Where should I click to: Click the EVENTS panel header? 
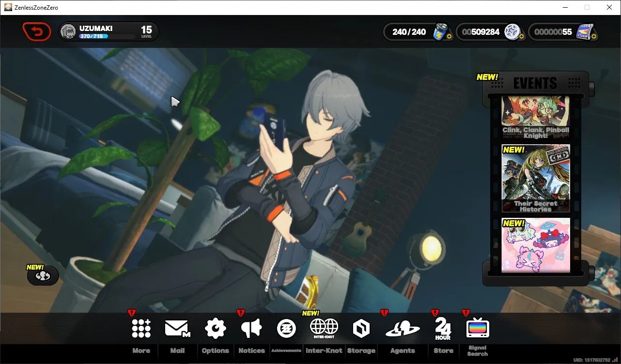[x=535, y=83]
